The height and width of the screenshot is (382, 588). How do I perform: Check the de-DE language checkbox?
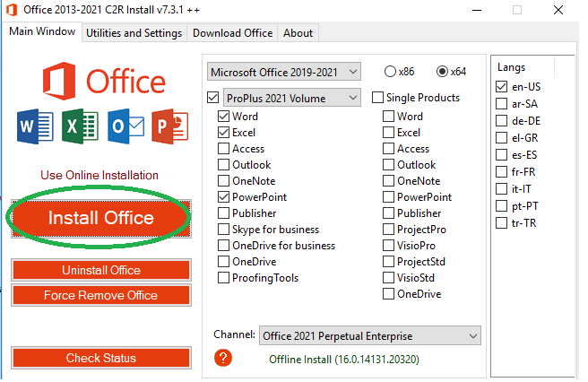pos(501,121)
